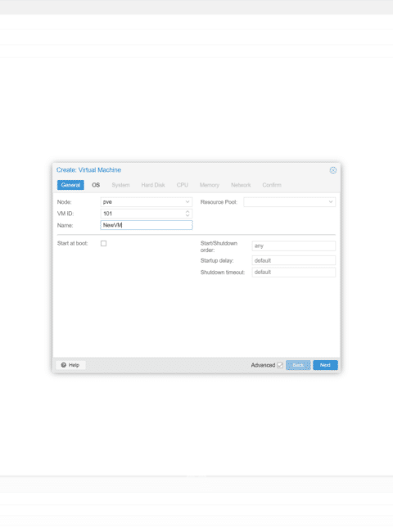Click the Back button
393x532 pixels.
pos(298,365)
